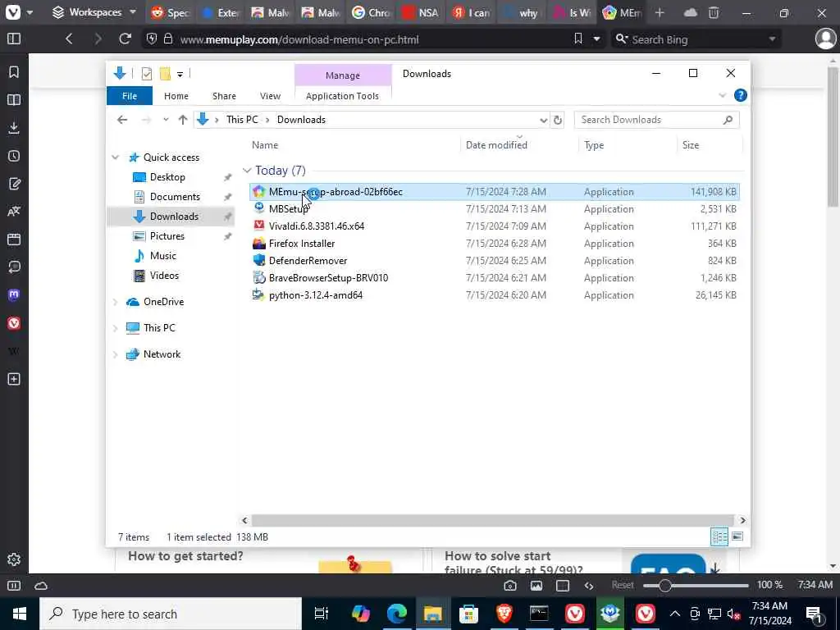
Task: Open closed tabs trash icon
Action: (x=714, y=12)
